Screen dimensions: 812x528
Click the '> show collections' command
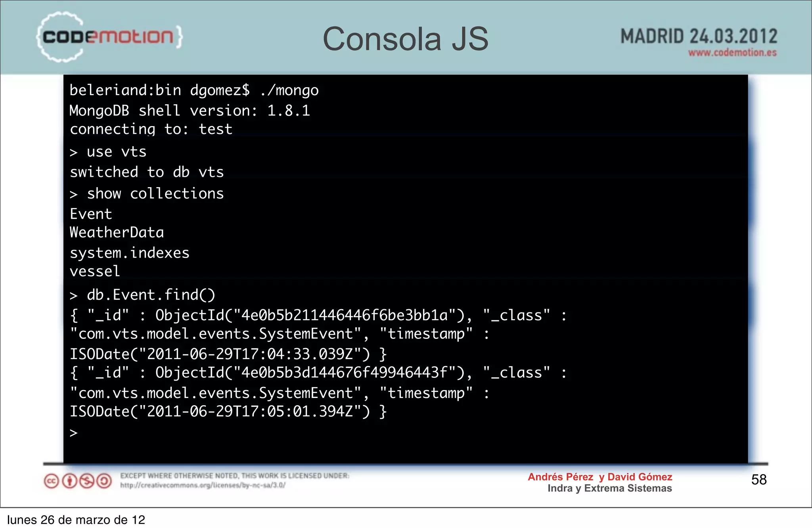147,193
